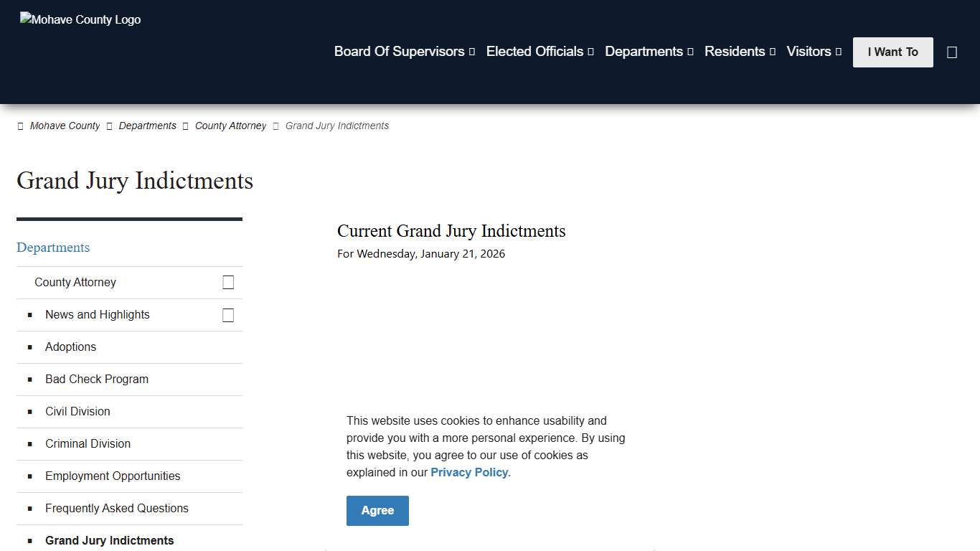Open the I Want To menu
The height and width of the screenshot is (551, 980).
[x=892, y=52]
